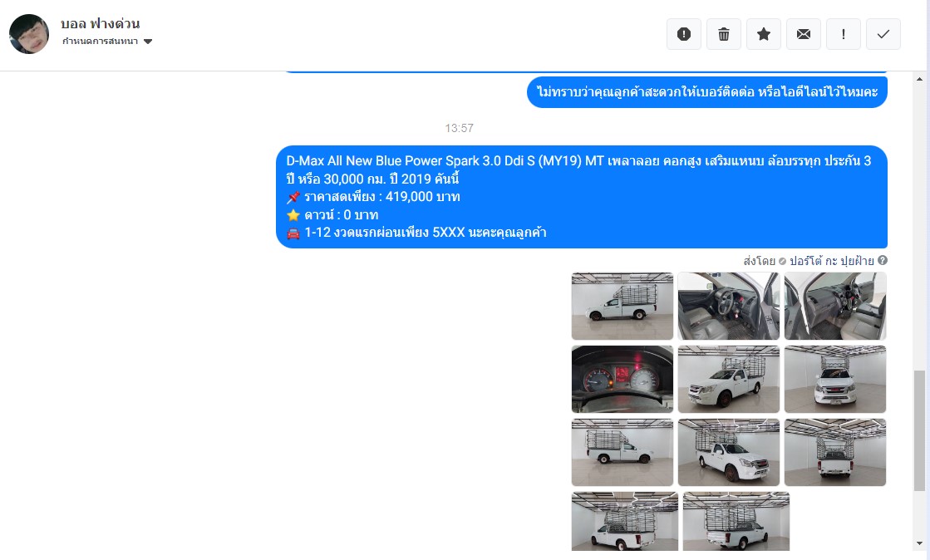Click the 13:57 timestamp
The image size is (930, 560).
[x=459, y=128]
